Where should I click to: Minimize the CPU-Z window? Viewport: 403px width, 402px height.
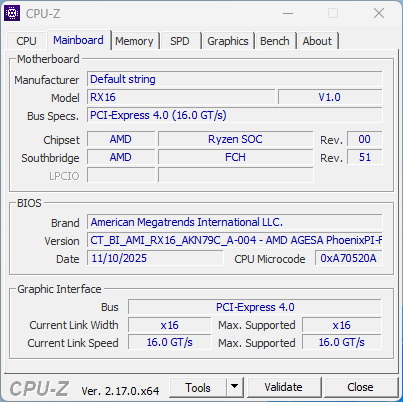[288, 14]
